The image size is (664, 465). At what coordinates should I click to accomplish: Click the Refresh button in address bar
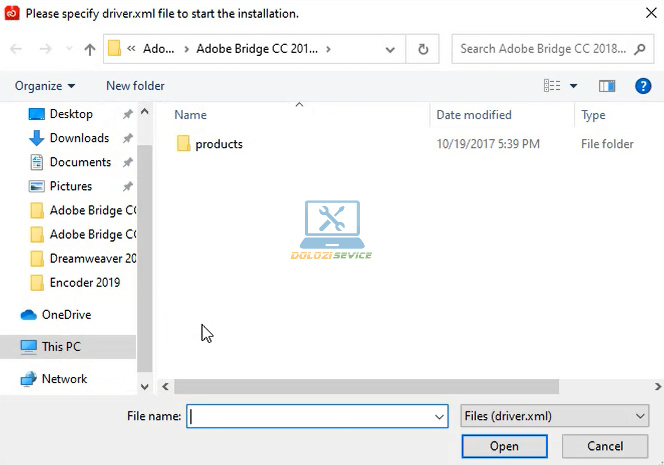tap(423, 49)
